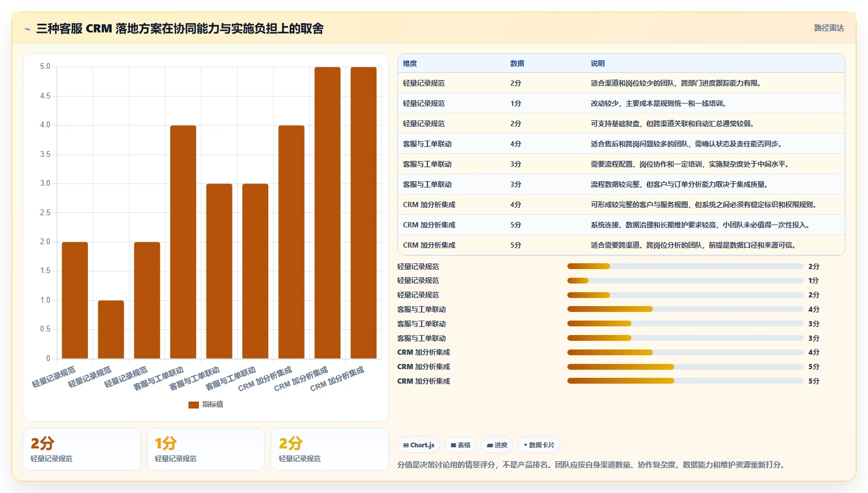Image resolution: width=868 pixels, height=493 pixels.
Task: Click the shortest chart bar with value 1.0
Action: 111,329
